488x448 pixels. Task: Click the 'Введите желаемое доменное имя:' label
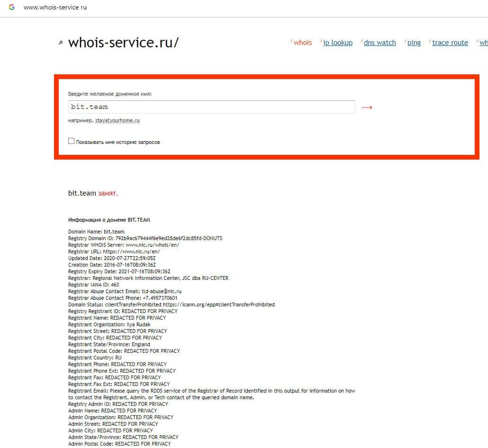110,94
